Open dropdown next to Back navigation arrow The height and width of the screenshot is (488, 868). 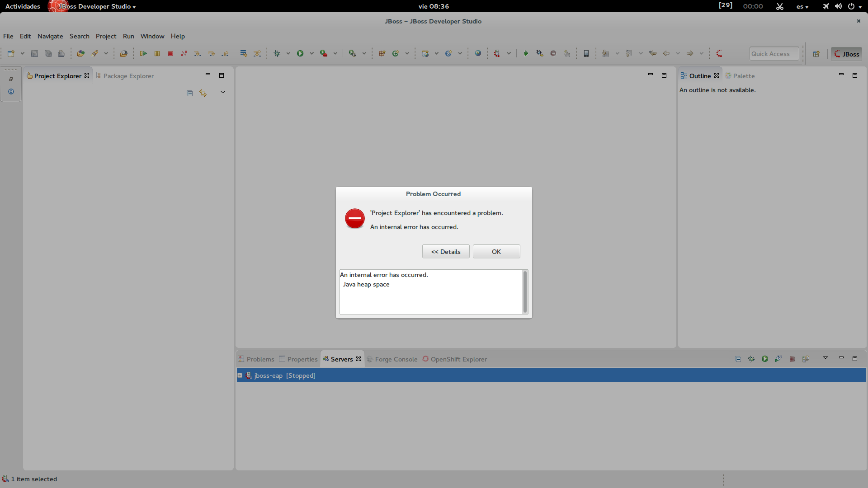pos(678,53)
